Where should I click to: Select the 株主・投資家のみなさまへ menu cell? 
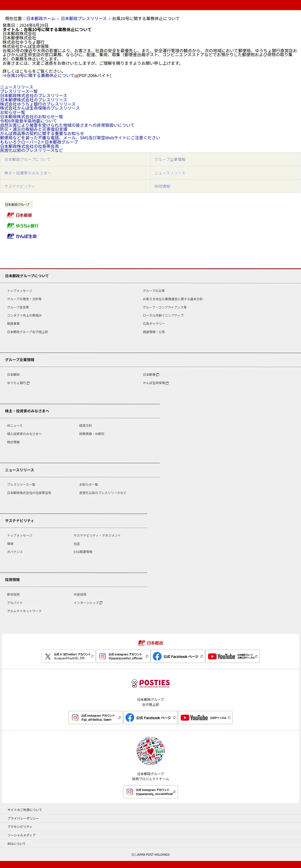[x=75, y=173]
